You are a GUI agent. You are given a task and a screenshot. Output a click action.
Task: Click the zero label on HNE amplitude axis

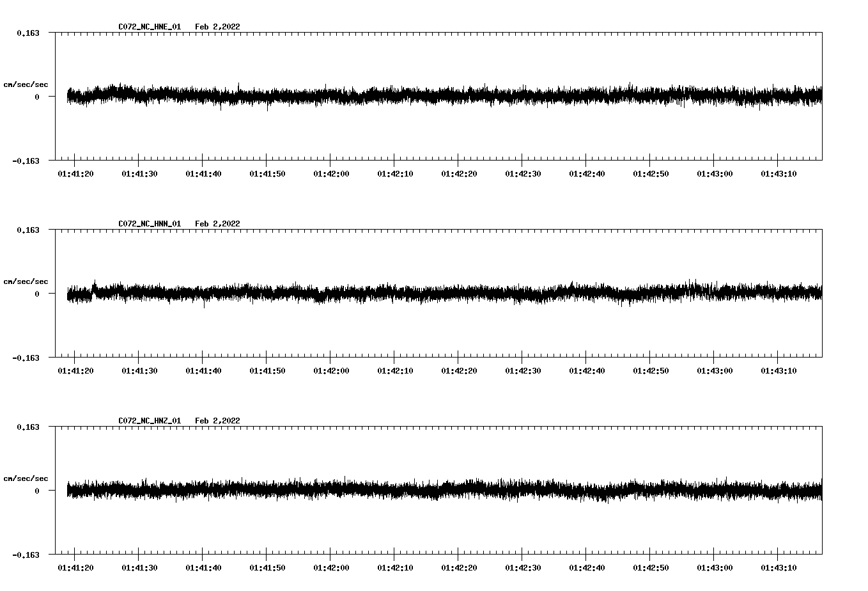point(37,97)
